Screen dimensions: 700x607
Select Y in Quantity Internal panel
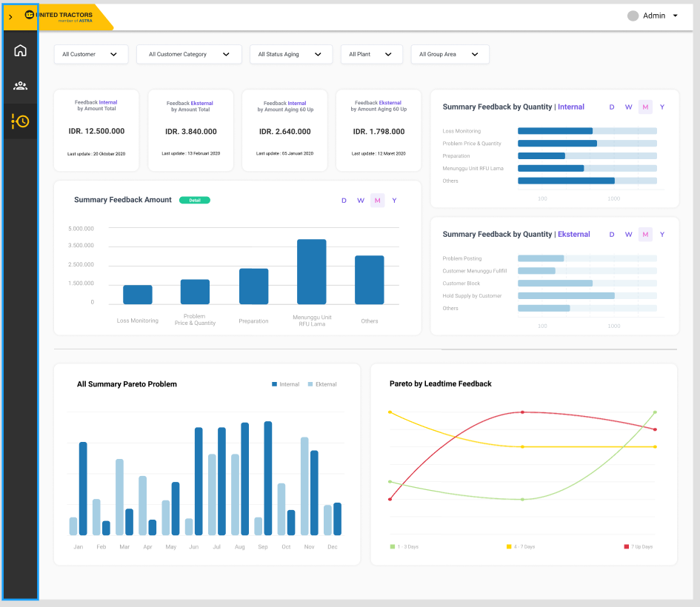[x=662, y=107]
